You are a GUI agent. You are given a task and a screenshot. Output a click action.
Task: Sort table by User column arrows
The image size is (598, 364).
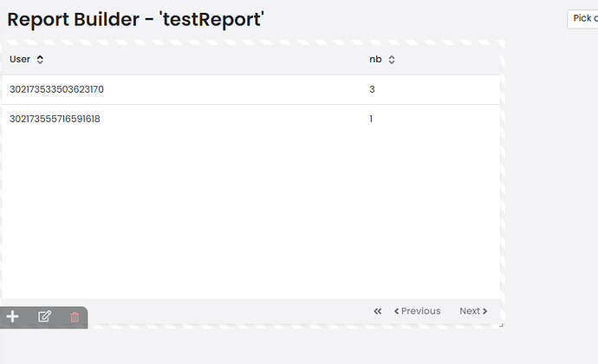tap(40, 60)
